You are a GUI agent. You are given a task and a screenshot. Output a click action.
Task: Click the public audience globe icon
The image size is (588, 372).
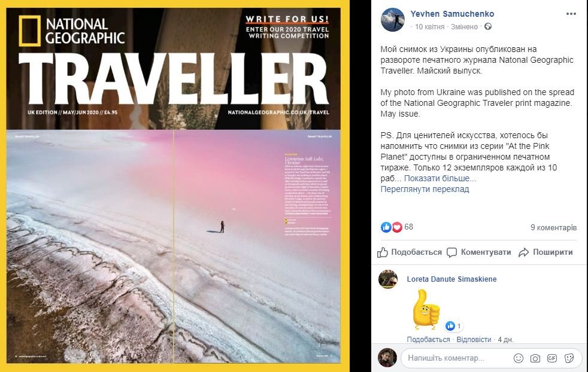487,26
